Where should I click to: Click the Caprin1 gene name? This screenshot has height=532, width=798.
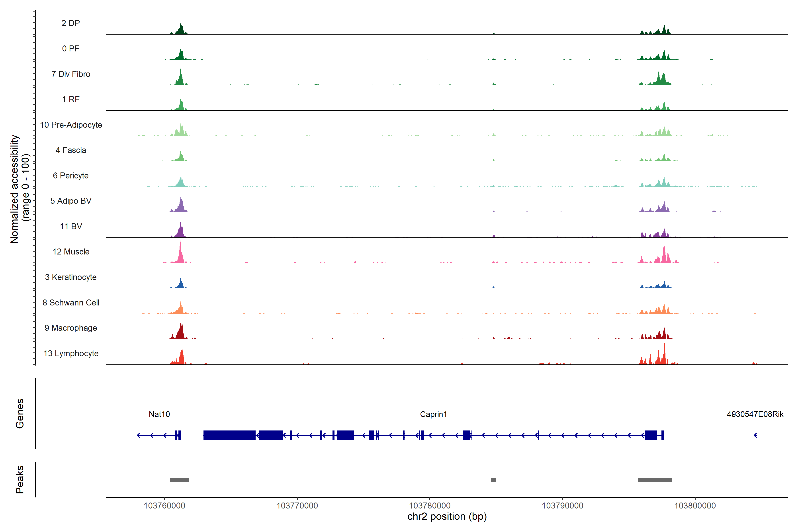[x=433, y=414]
